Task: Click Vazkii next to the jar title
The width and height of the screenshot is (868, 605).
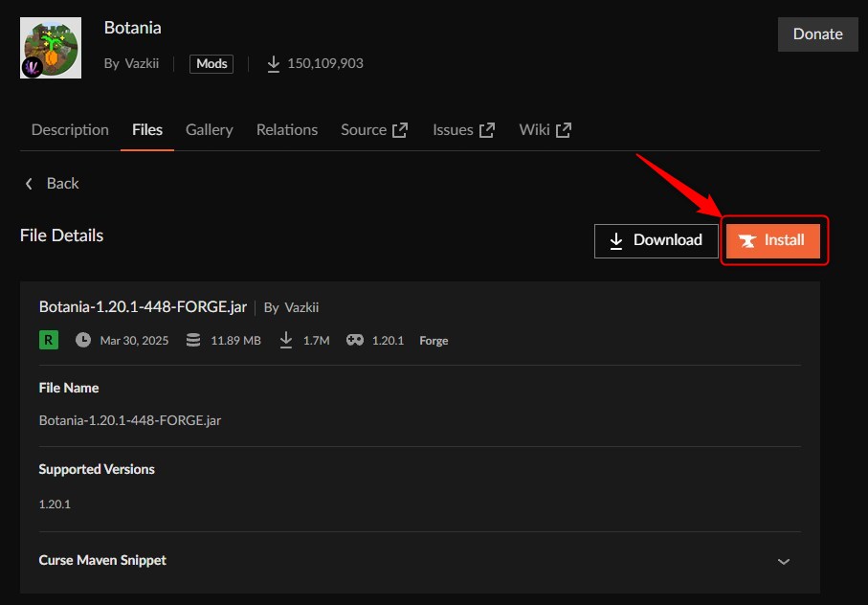Action: [301, 307]
